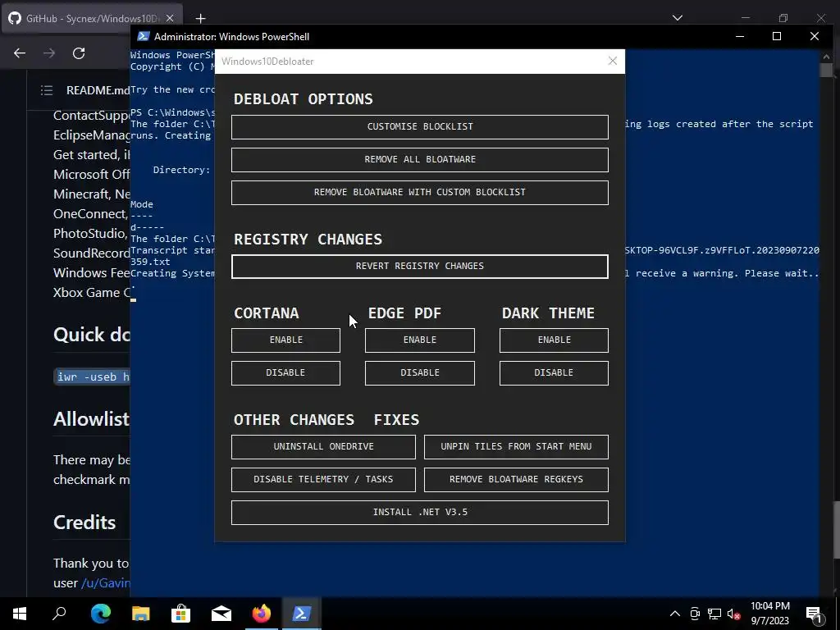Select the GitHub Sycnex/Windows10Debloater tab
Screen dimensions: 840x630
92,18
